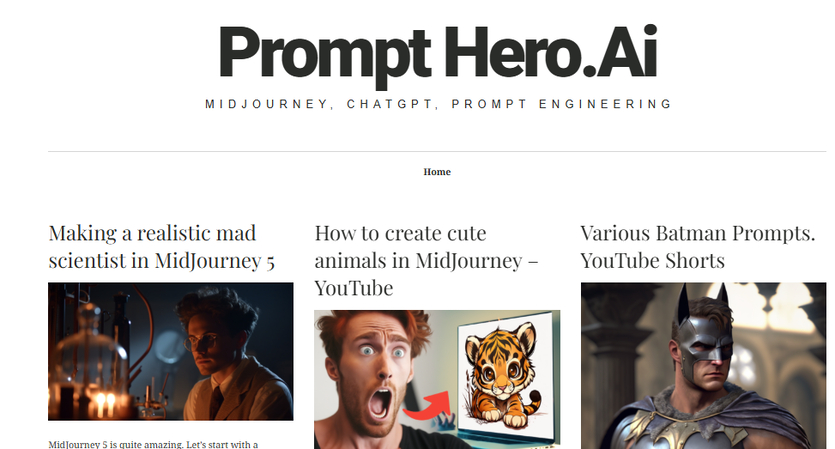This screenshot has height=449, width=835.
Task: Click the word 'YouTube' in the cute animals title
Action: (354, 288)
